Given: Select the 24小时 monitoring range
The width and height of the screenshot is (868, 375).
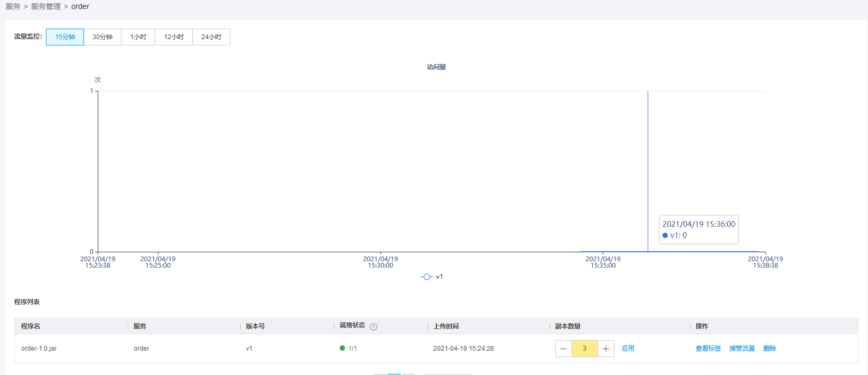Looking at the screenshot, I should click(x=211, y=37).
